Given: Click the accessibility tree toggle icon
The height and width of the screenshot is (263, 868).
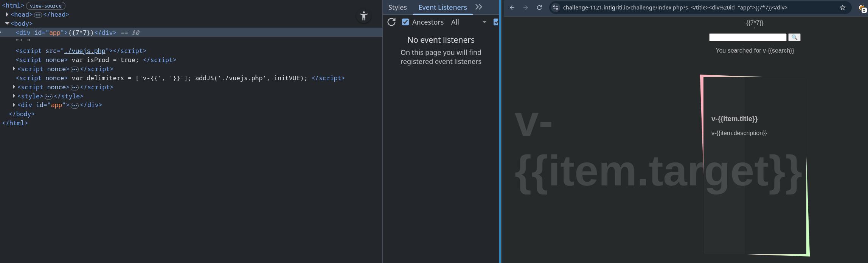Looking at the screenshot, I should point(363,16).
